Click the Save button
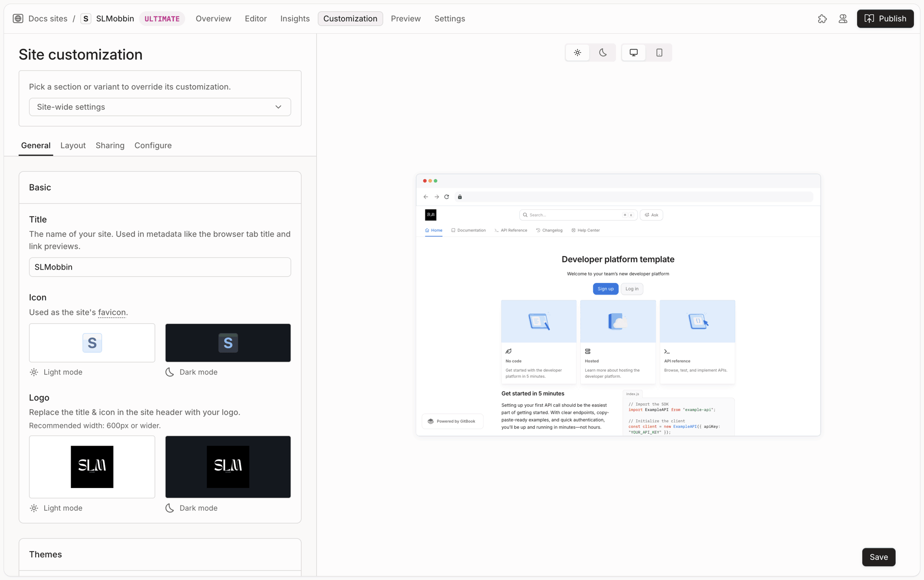Image resolution: width=924 pixels, height=580 pixels. 879,557
